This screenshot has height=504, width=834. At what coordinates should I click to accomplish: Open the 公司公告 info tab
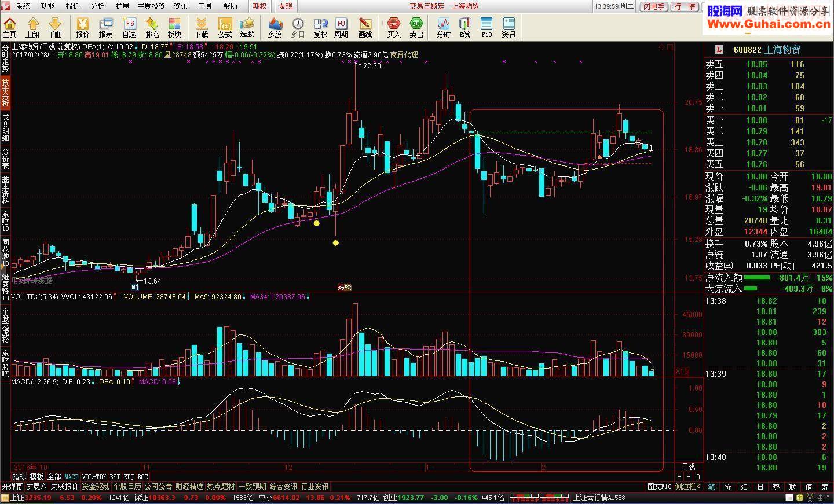tap(158, 487)
